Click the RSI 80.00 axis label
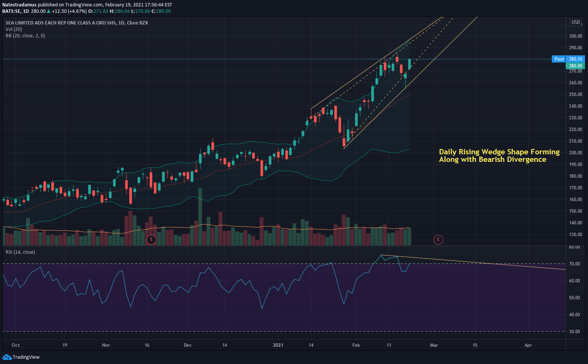This screenshot has height=364, width=588. [x=574, y=247]
